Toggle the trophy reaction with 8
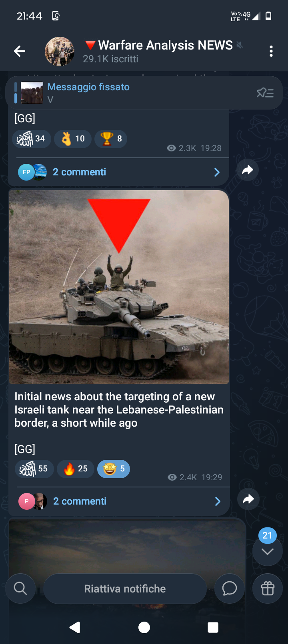288x644 pixels. pyautogui.click(x=111, y=139)
